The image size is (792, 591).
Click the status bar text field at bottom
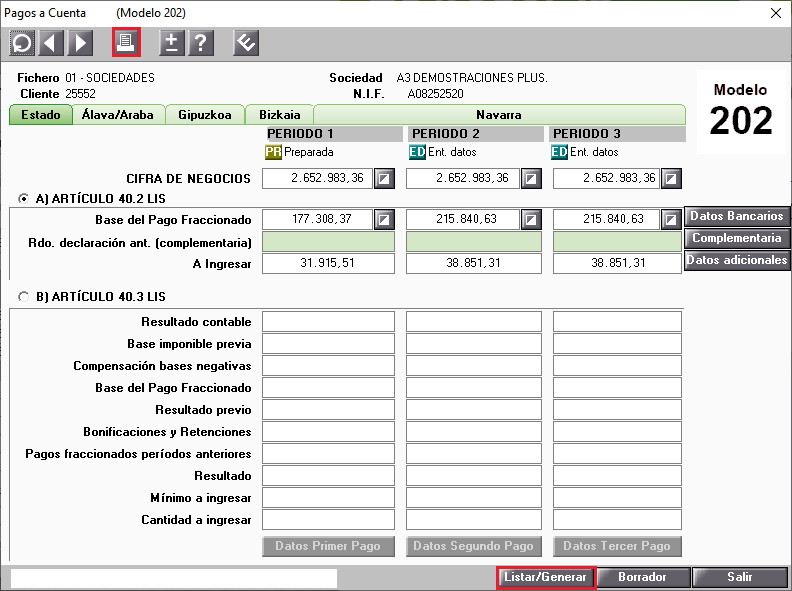(174, 578)
